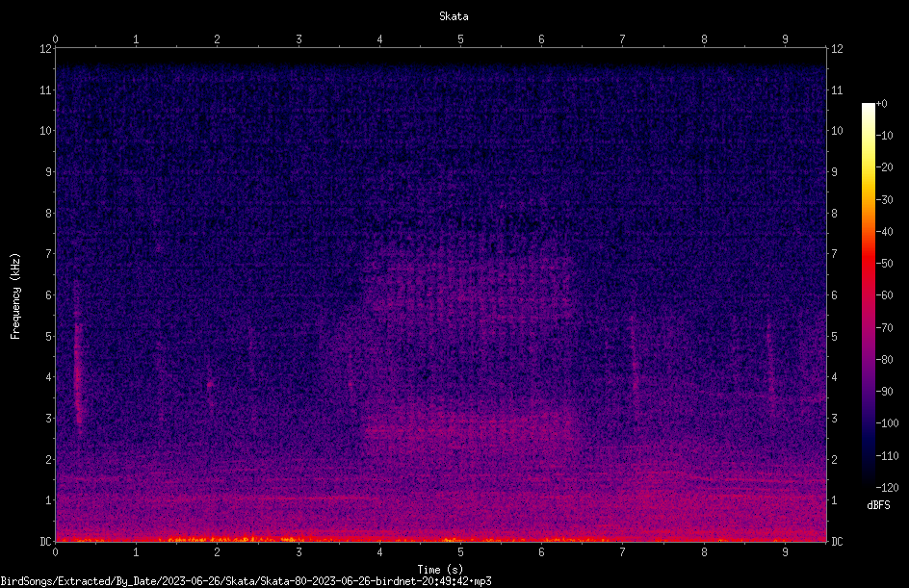Click the "0" tick on the top time axis
The height and width of the screenshot is (588, 909).
tap(55, 39)
